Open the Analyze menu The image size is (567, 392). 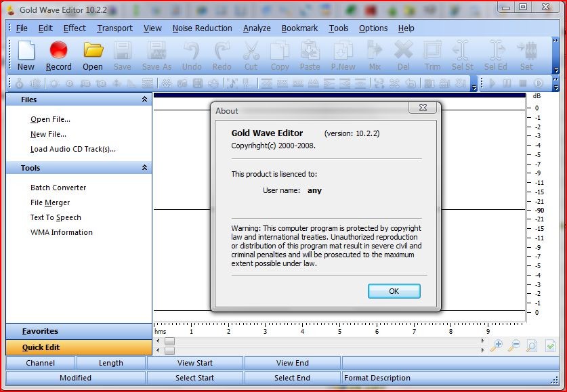click(x=257, y=28)
